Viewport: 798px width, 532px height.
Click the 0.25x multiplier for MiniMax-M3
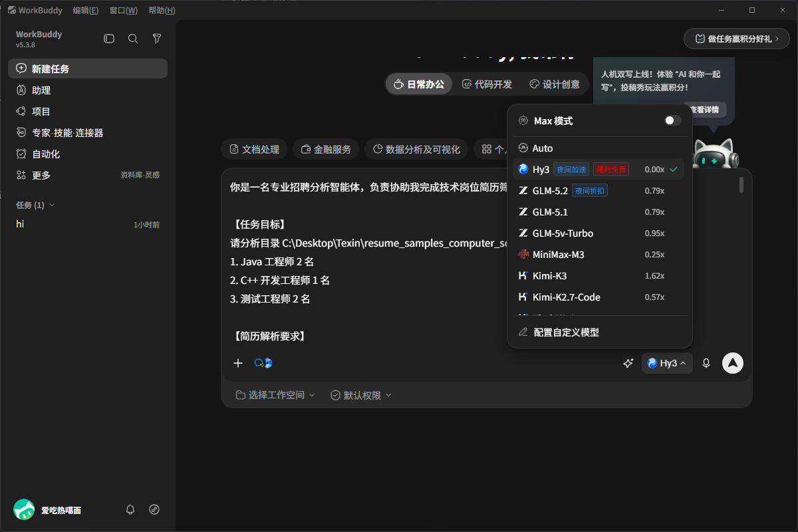point(654,255)
